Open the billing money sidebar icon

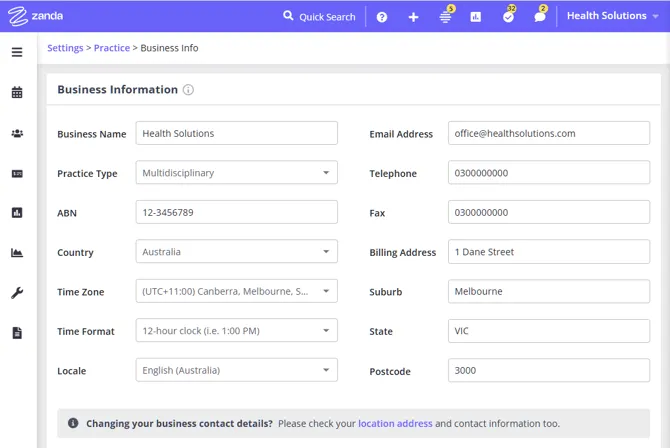17,174
